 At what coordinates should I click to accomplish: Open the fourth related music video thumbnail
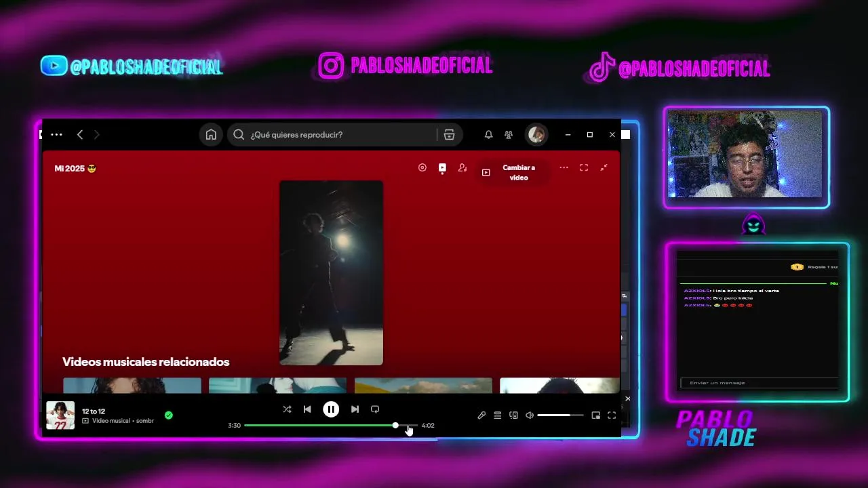point(559,386)
